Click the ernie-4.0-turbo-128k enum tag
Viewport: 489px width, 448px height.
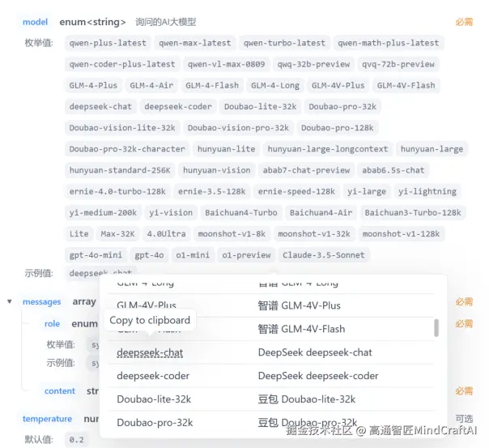tap(117, 191)
